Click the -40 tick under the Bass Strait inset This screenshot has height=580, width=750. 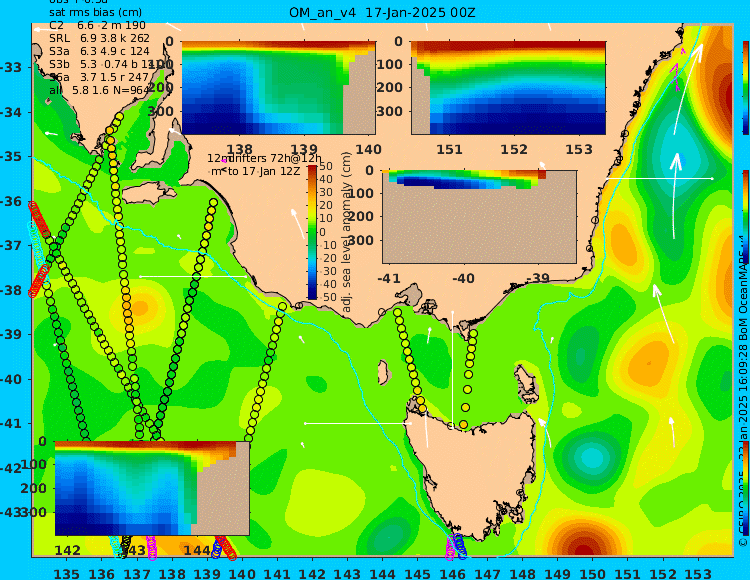(463, 278)
